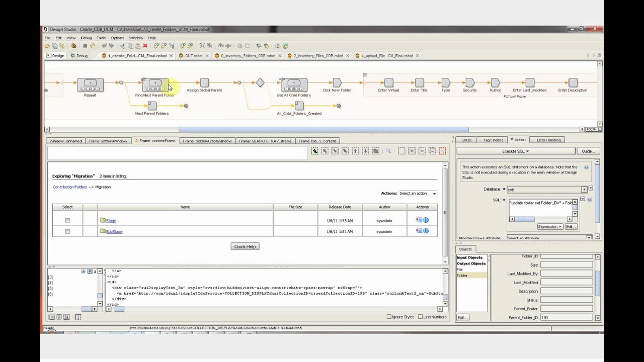
Task: Open the Tools menu
Action: (x=101, y=38)
